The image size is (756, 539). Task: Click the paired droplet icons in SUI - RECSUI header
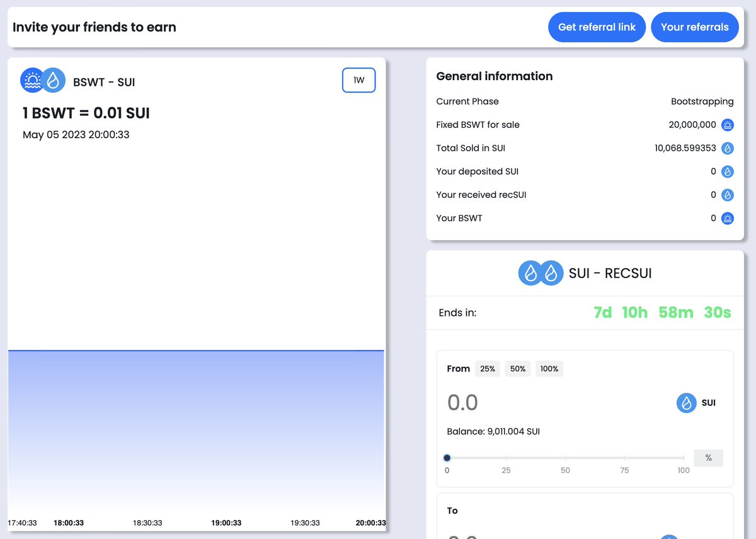pyautogui.click(x=541, y=273)
